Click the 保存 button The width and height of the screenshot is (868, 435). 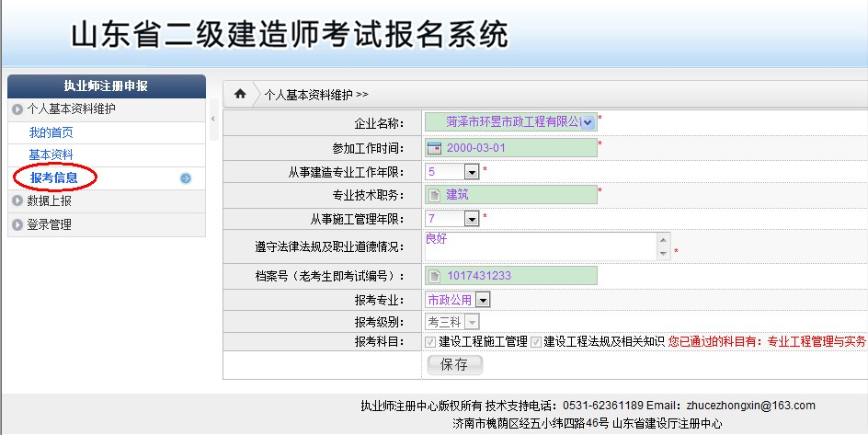click(454, 365)
